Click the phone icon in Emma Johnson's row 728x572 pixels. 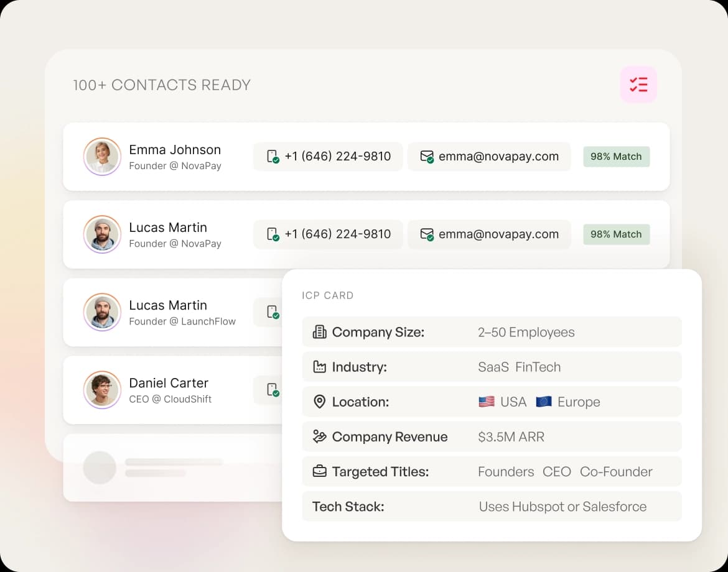tap(273, 157)
